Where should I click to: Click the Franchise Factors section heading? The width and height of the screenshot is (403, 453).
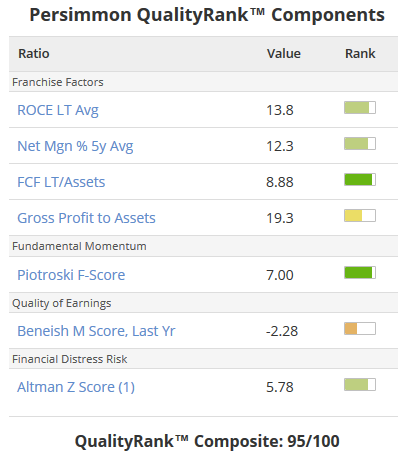58,82
